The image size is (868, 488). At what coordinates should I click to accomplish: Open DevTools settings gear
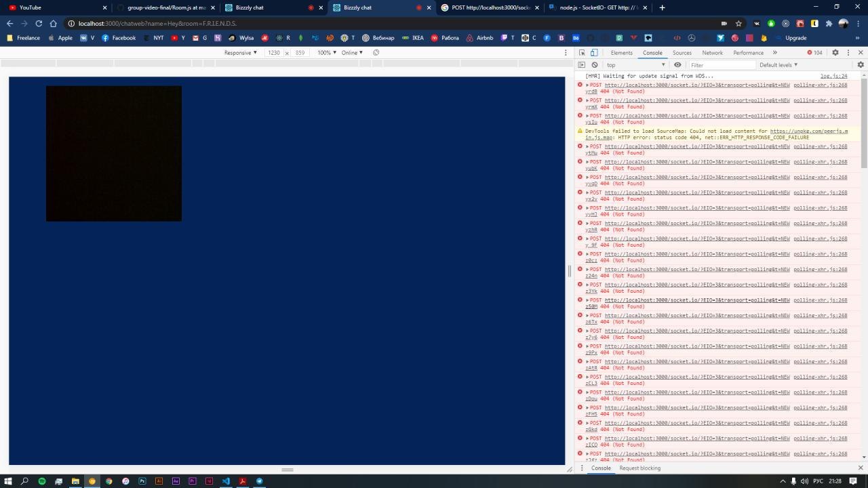[x=835, y=52]
